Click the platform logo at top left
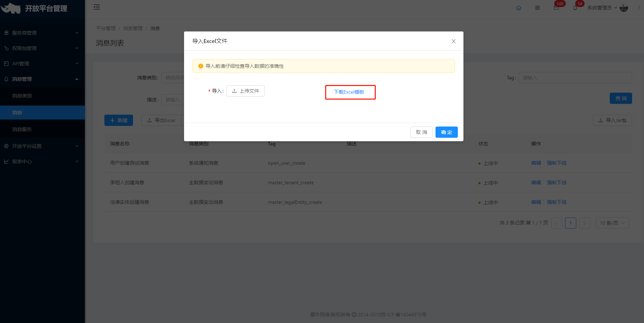The image size is (644, 323). point(11,8)
